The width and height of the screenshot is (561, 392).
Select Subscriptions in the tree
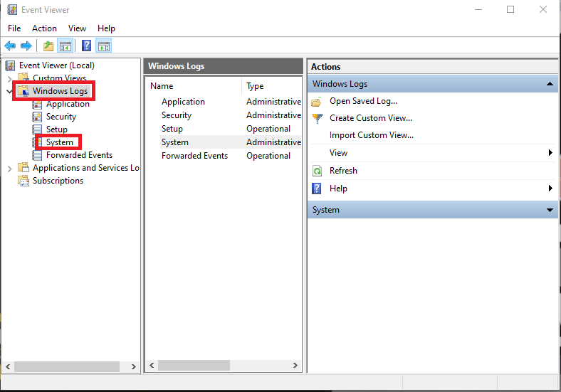click(x=58, y=181)
